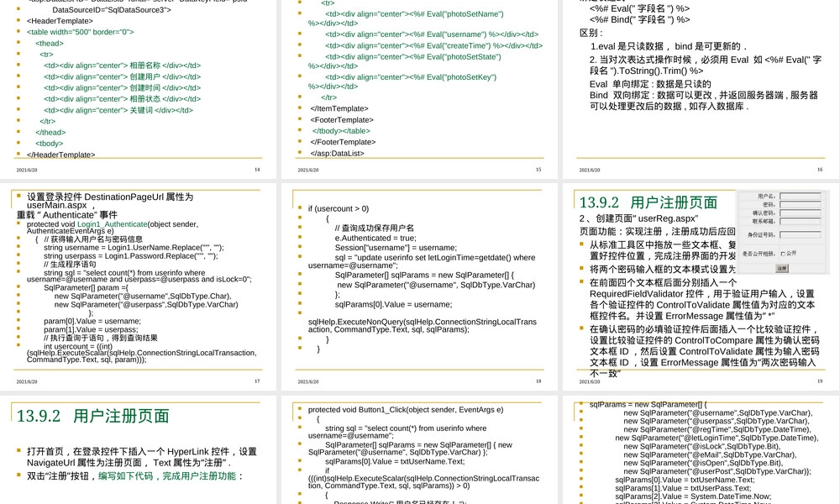
Task: Click the 确认密码 input field
Action: tap(801, 213)
